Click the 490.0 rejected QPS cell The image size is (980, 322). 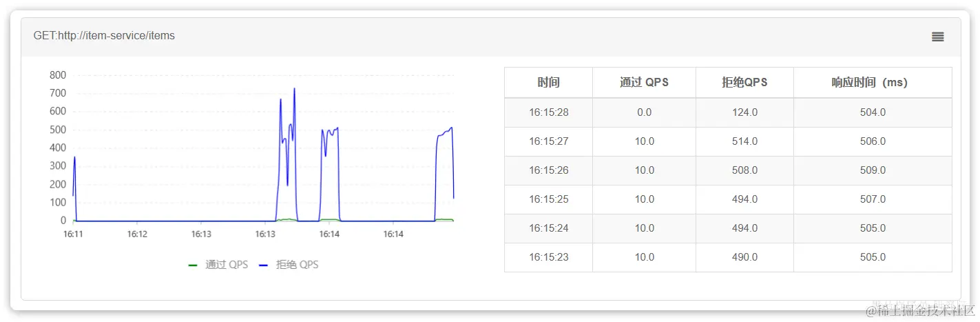click(744, 257)
